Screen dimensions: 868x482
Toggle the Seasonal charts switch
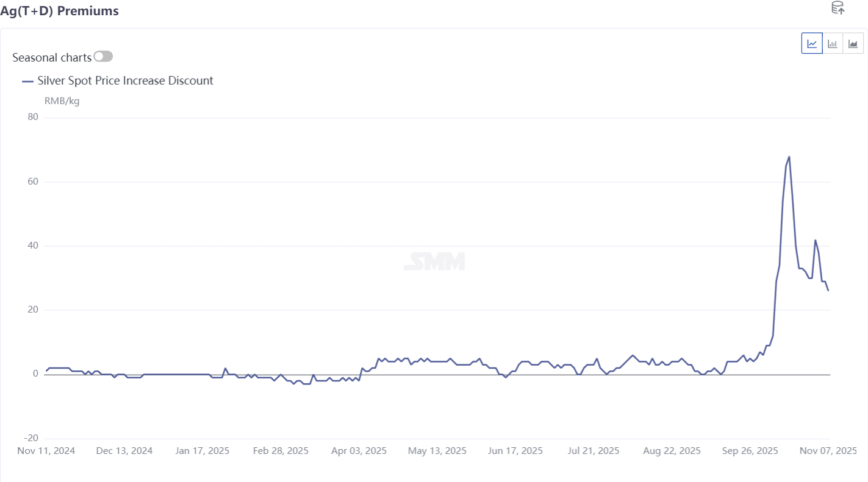tap(103, 57)
